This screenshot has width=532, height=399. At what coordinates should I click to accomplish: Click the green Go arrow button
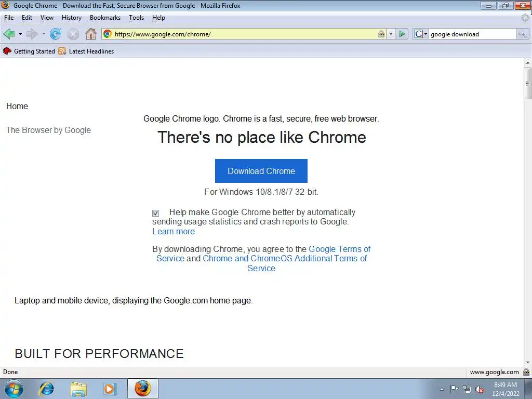[402, 34]
